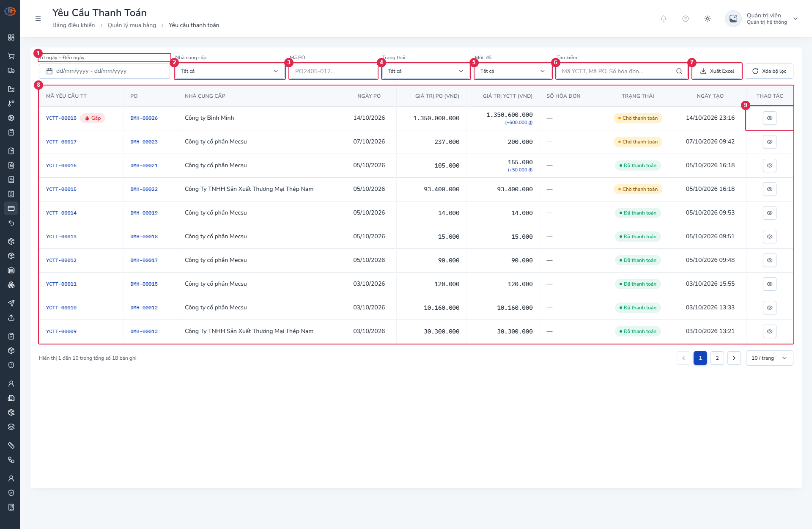Open the Nhà cung cấp dropdown
The image size is (812, 529).
[230, 71]
